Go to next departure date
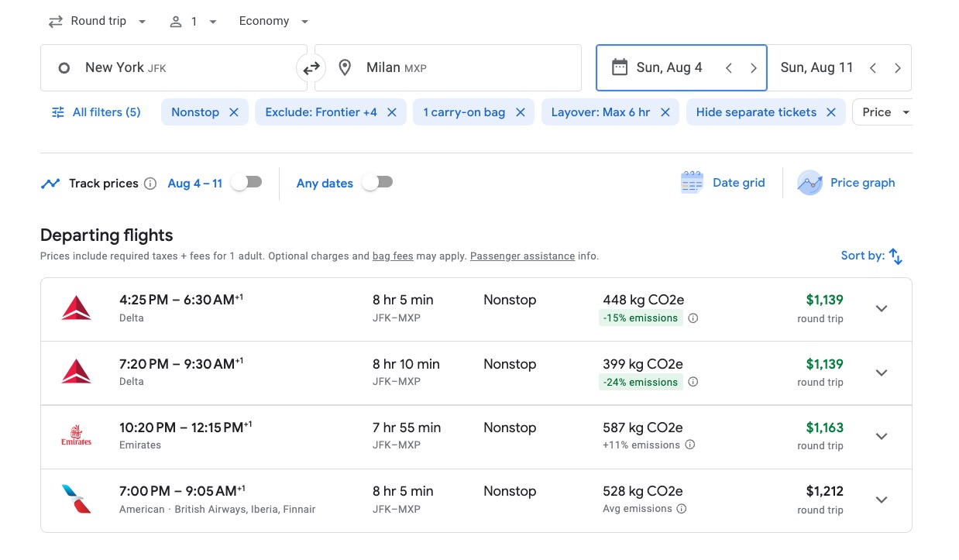959x560 pixels. pyautogui.click(x=753, y=68)
